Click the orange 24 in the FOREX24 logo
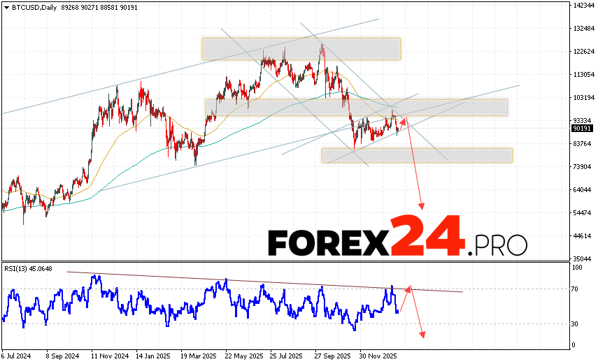Viewport: 598px width, 364px height. pyautogui.click(x=427, y=236)
